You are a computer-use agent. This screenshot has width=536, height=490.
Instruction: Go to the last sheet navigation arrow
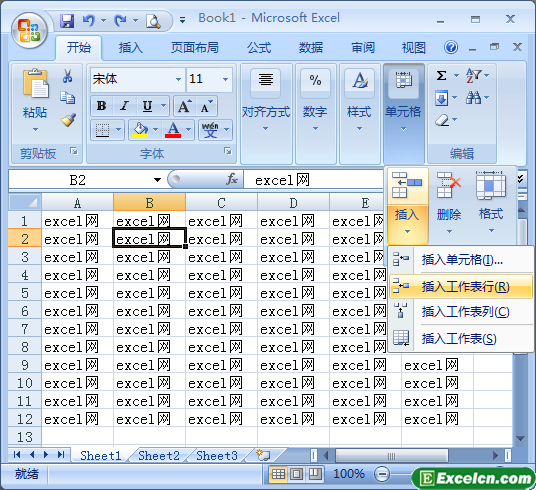tap(61, 454)
